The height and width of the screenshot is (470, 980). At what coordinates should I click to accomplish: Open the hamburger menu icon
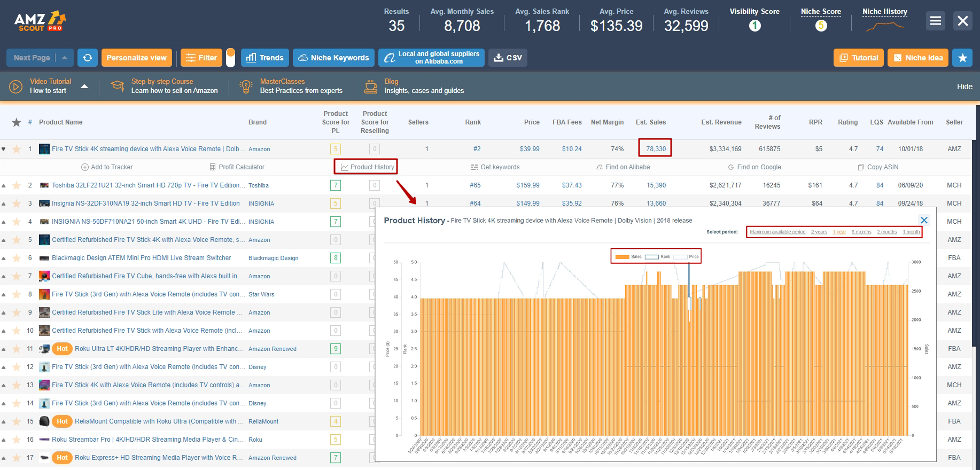(x=935, y=21)
